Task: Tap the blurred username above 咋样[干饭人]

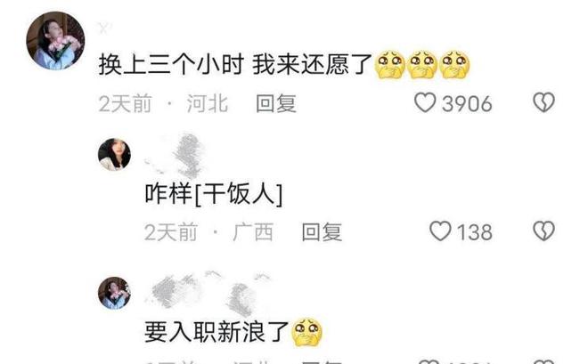Action: (x=176, y=156)
